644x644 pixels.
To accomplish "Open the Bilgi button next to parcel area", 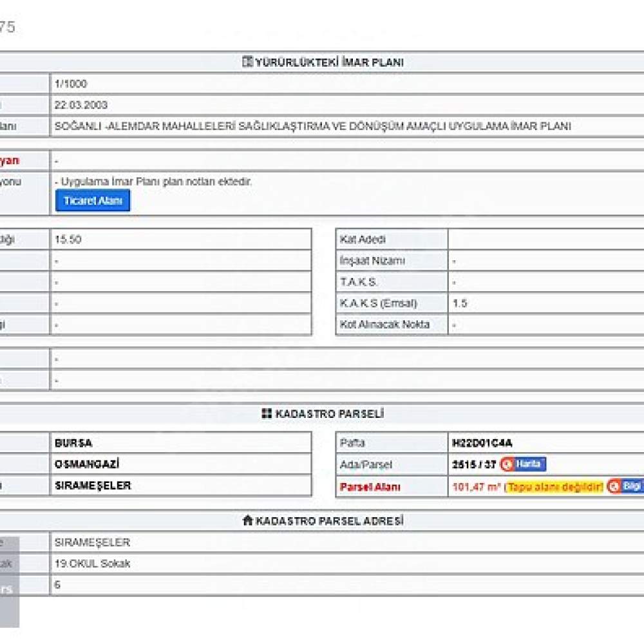I will point(625,486).
